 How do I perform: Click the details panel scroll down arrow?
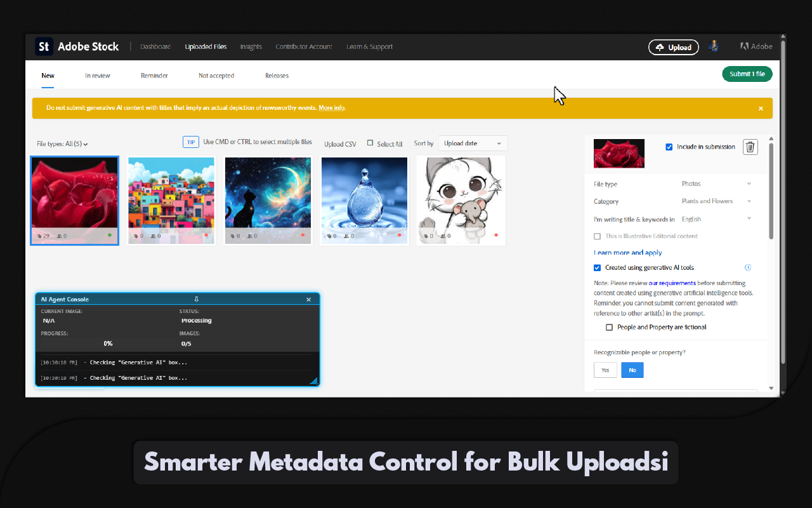point(771,388)
